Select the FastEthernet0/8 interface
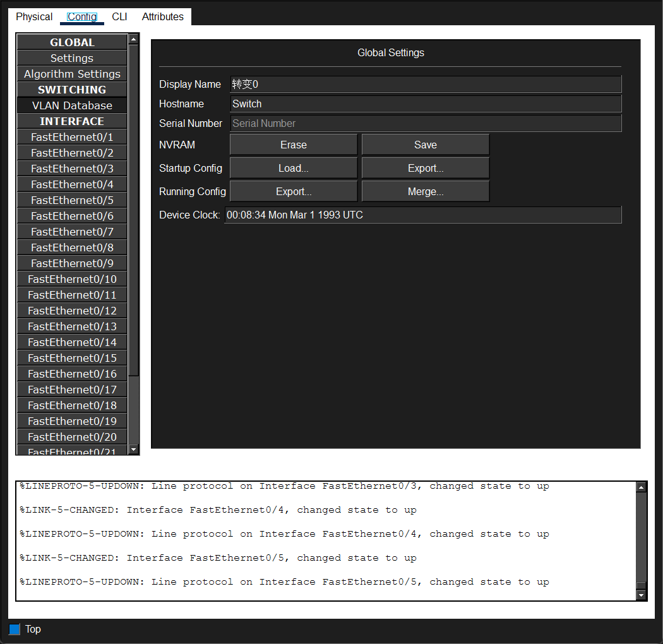 (72, 247)
